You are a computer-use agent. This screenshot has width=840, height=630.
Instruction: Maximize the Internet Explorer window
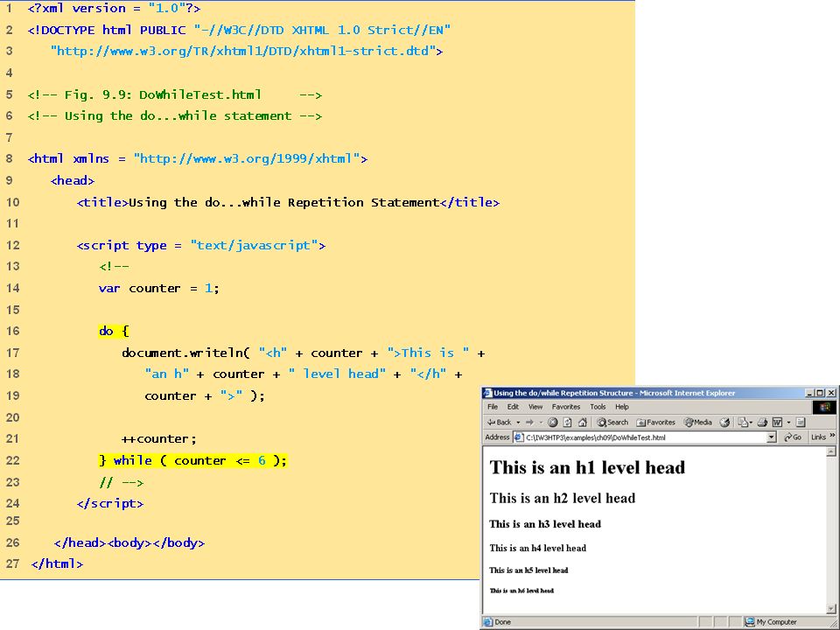pyautogui.click(x=820, y=393)
